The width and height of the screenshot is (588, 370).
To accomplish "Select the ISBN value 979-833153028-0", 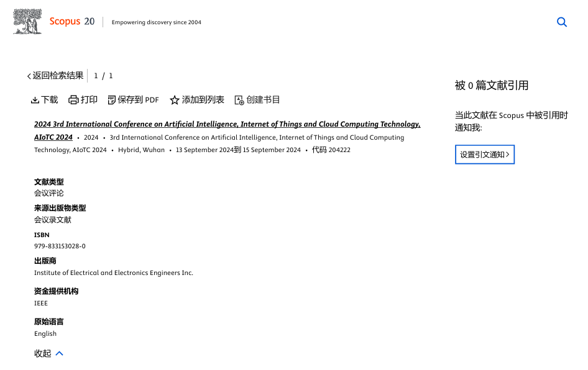I will point(60,246).
